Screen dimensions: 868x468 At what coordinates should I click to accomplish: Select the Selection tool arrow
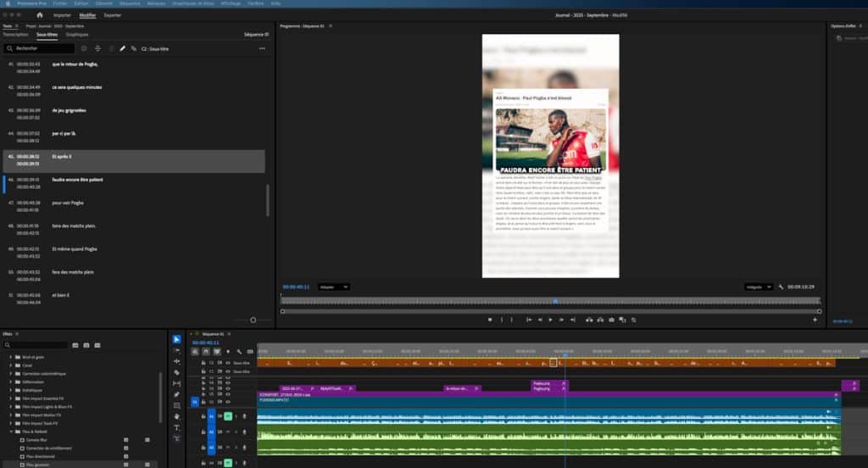(176, 339)
